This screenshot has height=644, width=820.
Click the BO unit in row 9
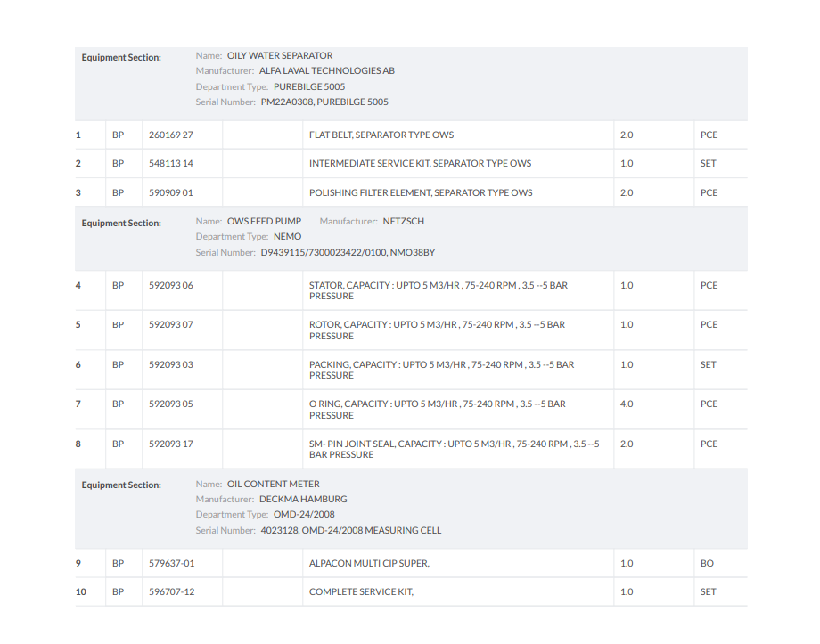point(708,564)
